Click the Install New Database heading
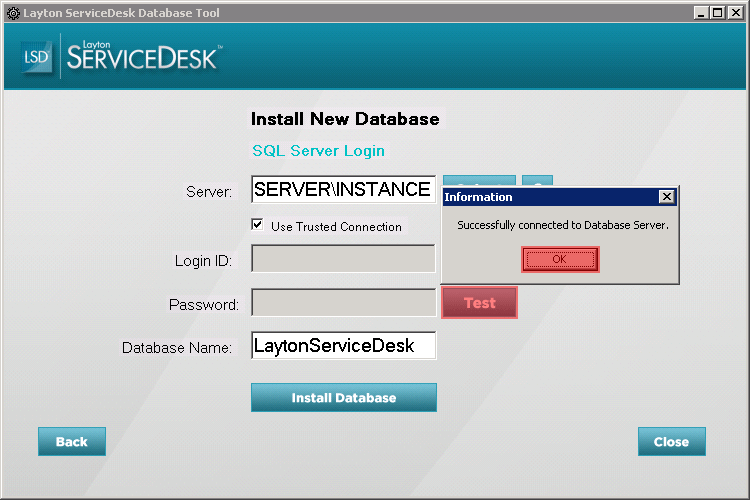The image size is (750, 500). pos(345,119)
